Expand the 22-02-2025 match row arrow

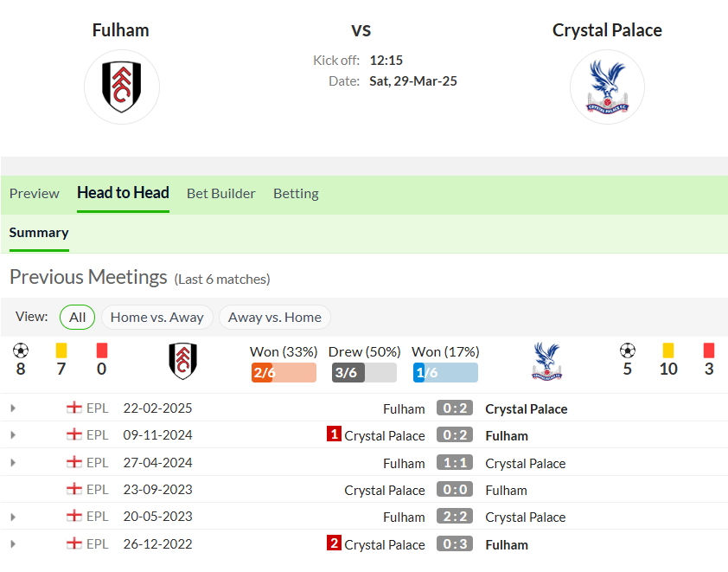(13, 408)
